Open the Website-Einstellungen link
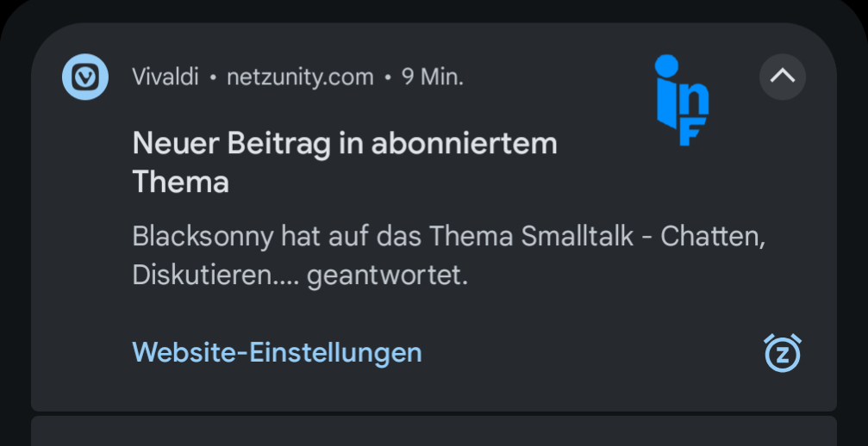Image resolution: width=868 pixels, height=446 pixels. point(277,352)
